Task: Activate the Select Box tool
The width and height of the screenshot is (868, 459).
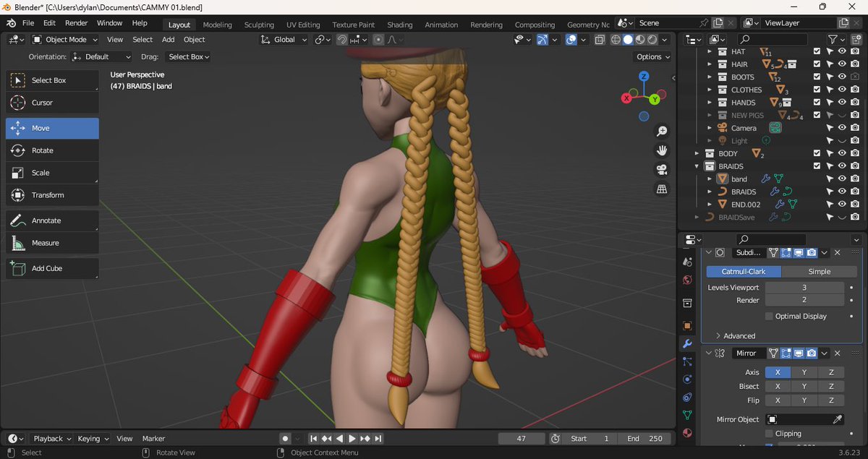Action: 52,80
